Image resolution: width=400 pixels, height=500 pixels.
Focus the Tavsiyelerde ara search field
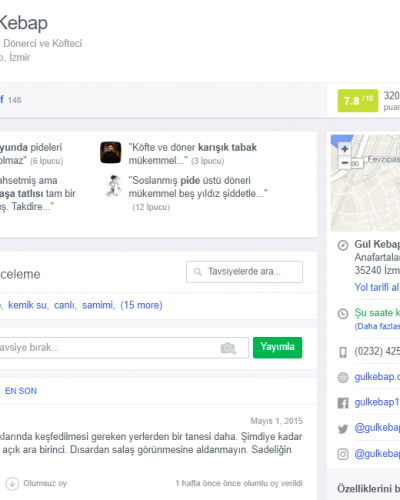point(244,272)
